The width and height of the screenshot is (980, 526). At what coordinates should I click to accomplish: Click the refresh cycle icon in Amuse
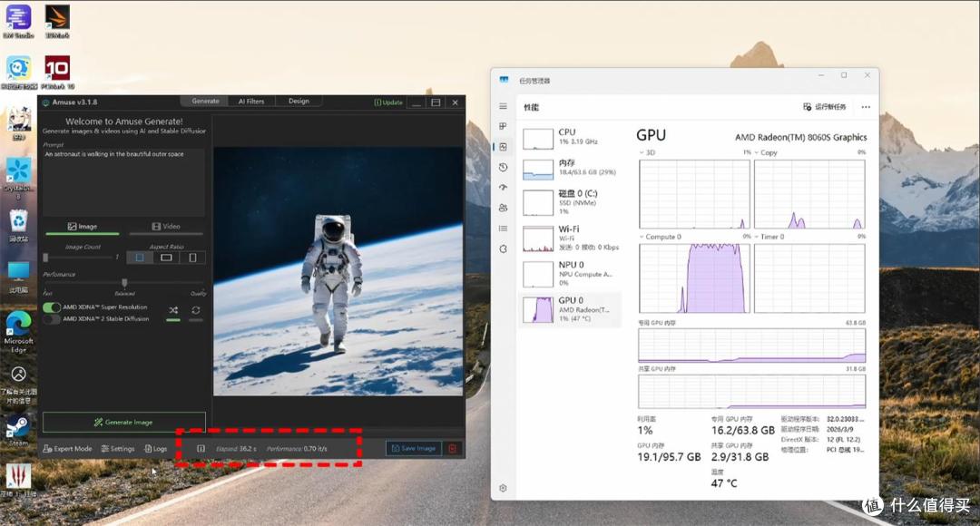coord(196,310)
